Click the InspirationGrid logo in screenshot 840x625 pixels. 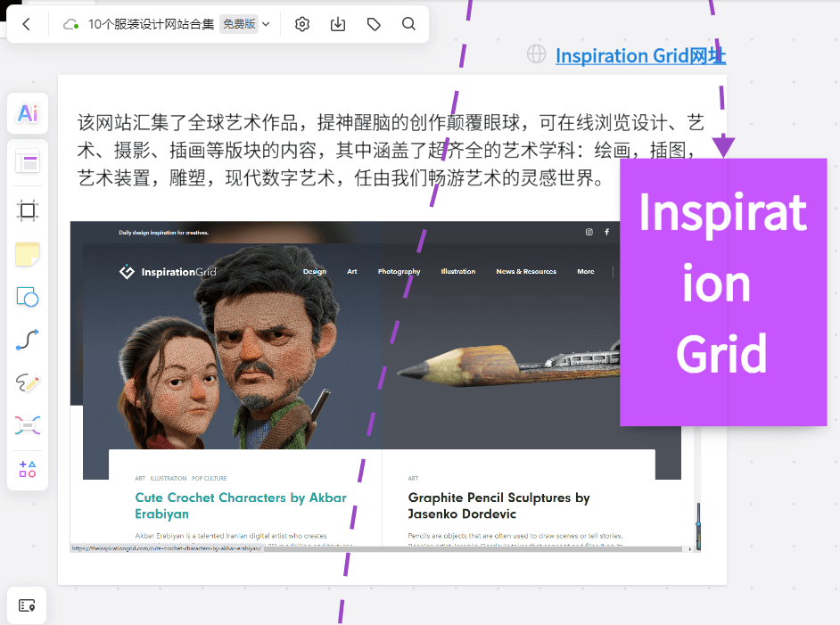(x=168, y=272)
